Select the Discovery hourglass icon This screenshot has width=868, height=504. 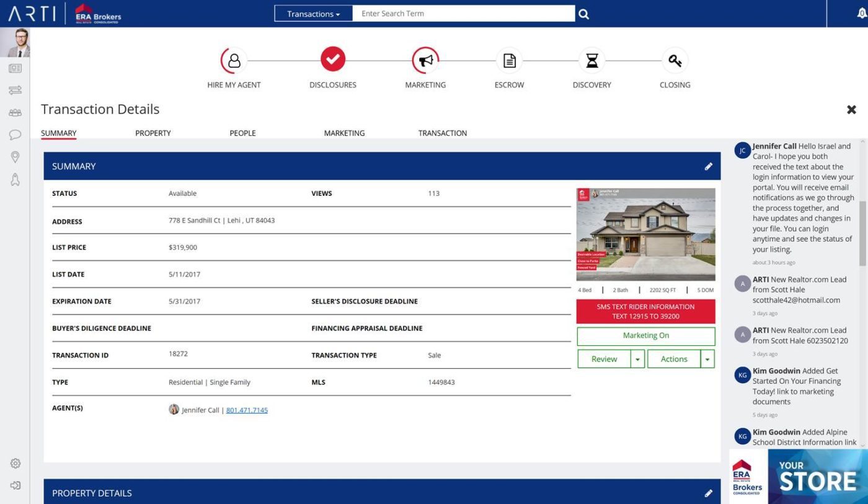tap(591, 59)
